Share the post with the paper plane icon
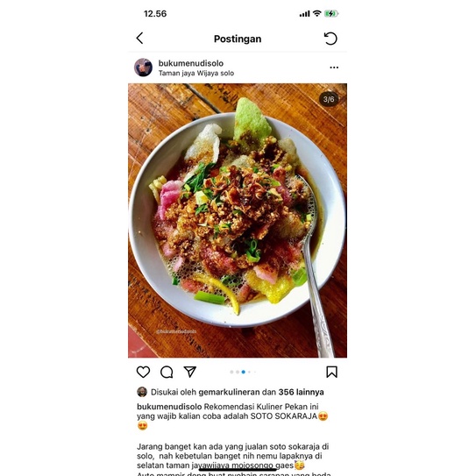Screen dimensions: 476x476 pos(190,372)
